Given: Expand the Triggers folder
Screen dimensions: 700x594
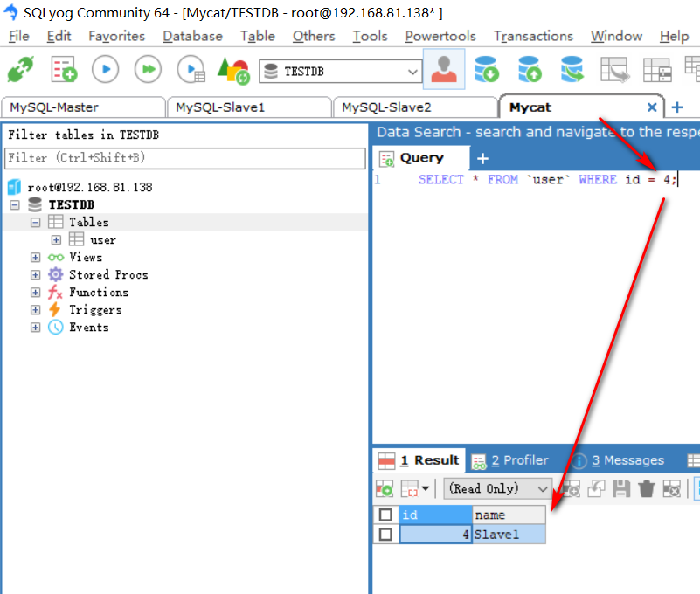Looking at the screenshot, I should pos(35,310).
